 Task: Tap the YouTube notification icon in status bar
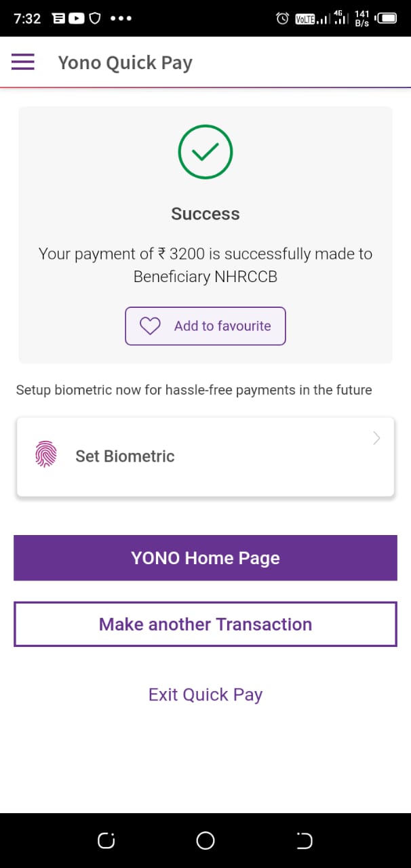pos(76,18)
